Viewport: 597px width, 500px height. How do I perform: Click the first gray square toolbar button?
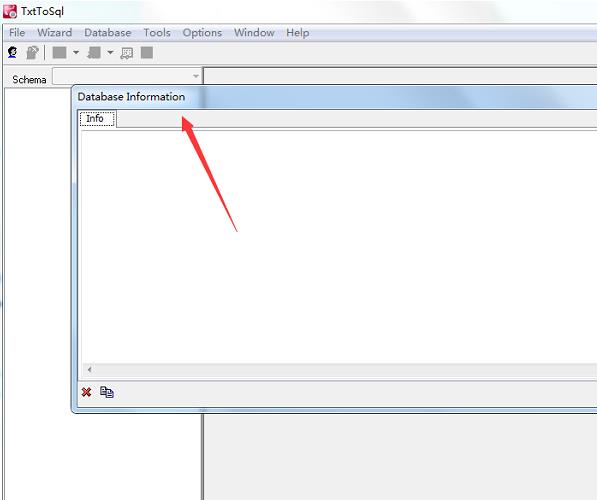[x=59, y=53]
